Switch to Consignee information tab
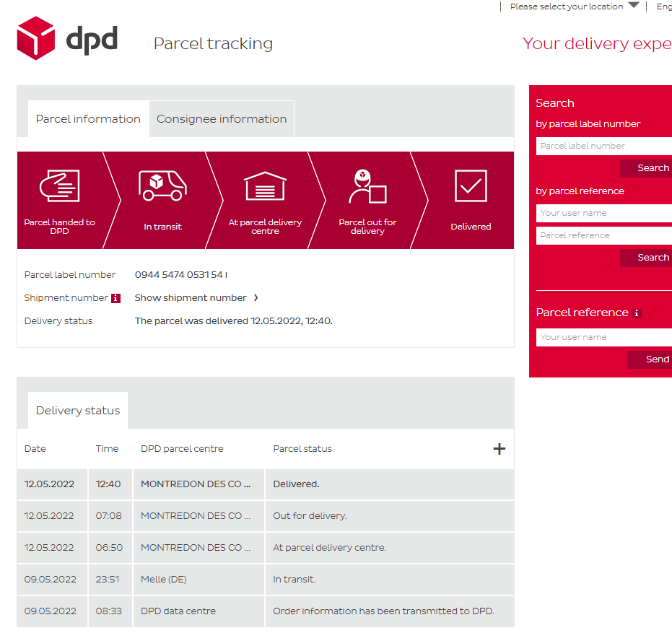Screen dimensions: 672x633 click(x=222, y=119)
